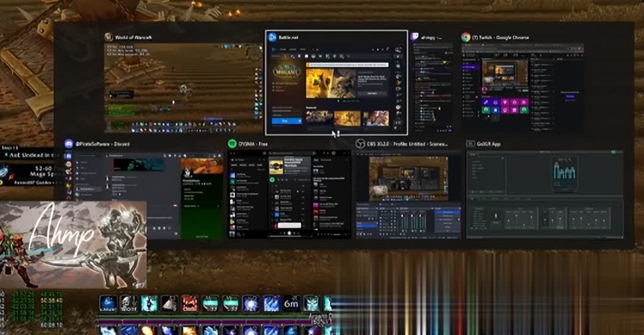The height and width of the screenshot is (335, 644).
Task: Select the OBS window thumbnail
Action: point(408,194)
